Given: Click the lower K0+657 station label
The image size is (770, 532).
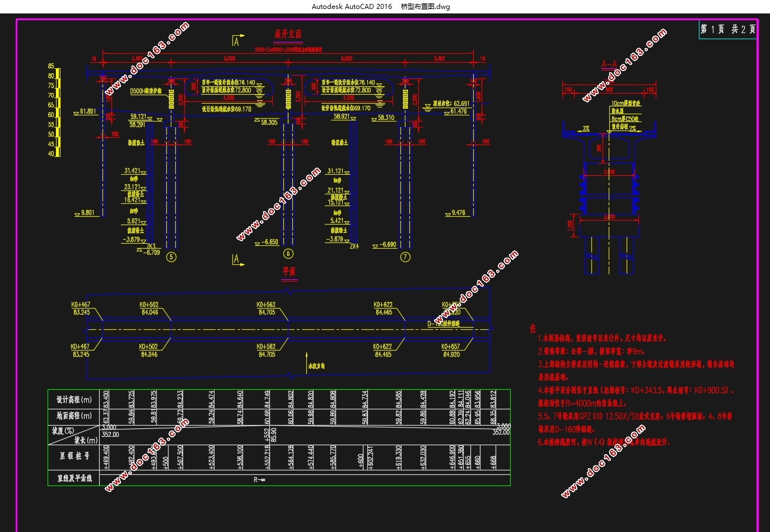Looking at the screenshot, I should click(451, 347).
